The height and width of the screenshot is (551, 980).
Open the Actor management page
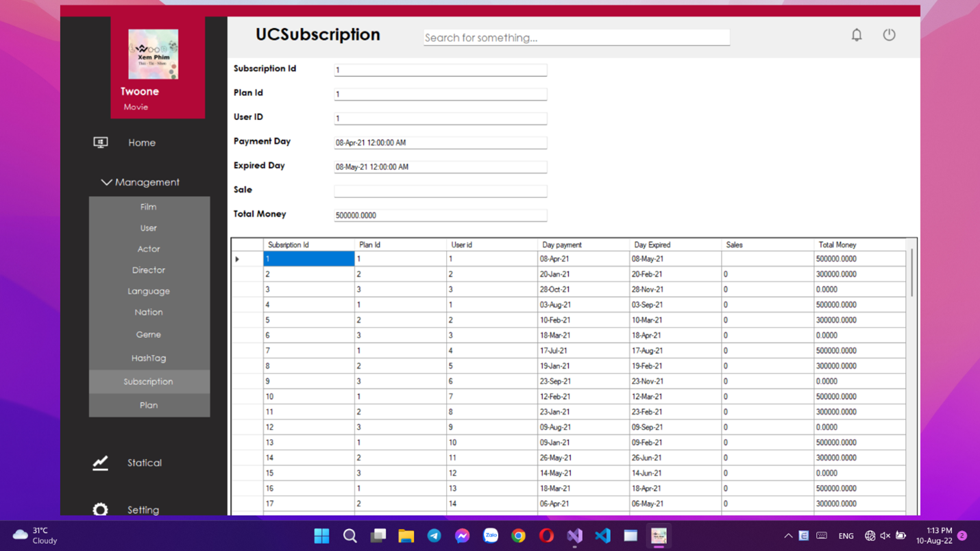pyautogui.click(x=149, y=249)
